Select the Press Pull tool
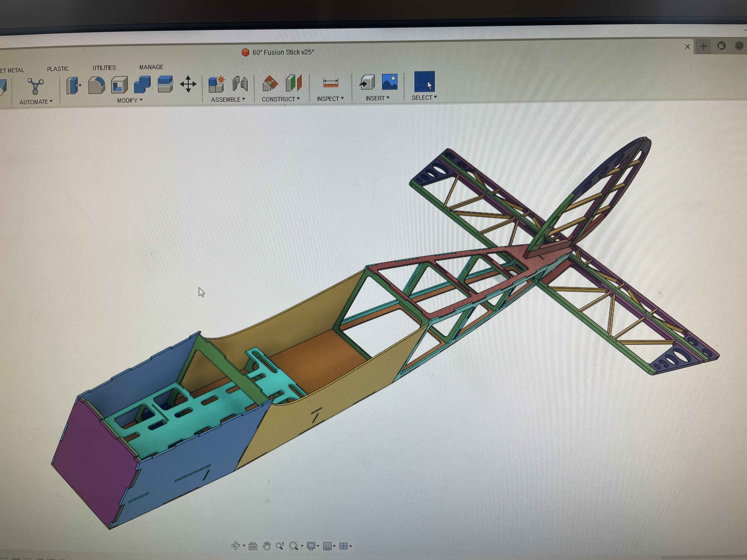The height and width of the screenshot is (560, 747). [x=73, y=85]
